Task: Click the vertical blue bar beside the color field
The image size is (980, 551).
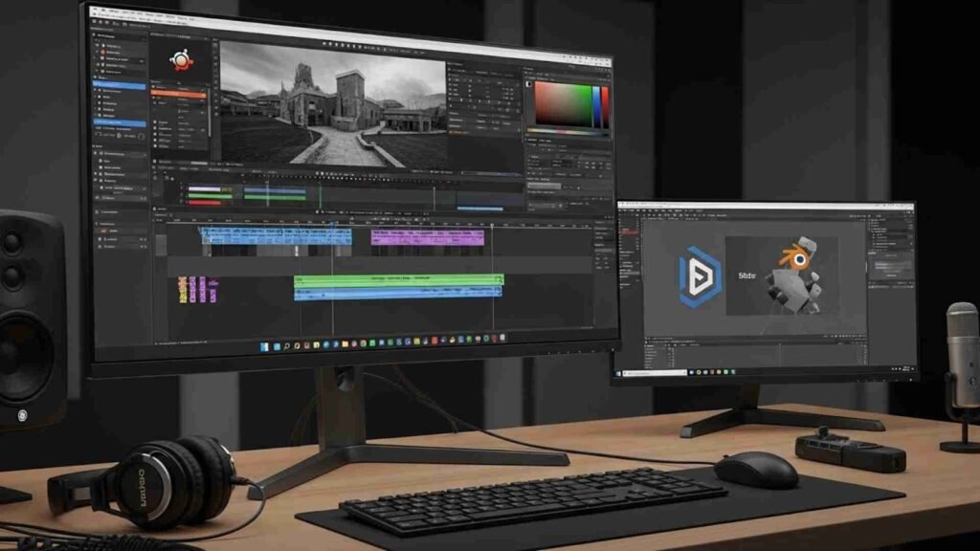Action: coord(598,105)
